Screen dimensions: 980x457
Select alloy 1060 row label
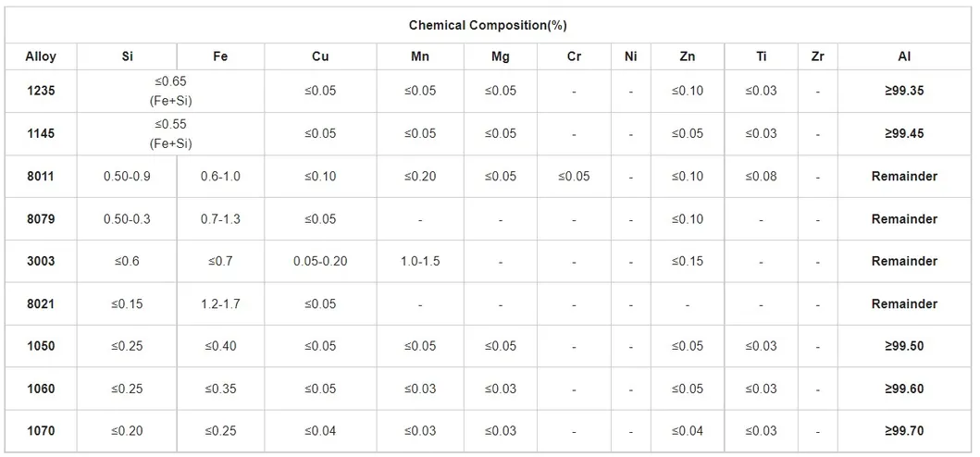(41, 389)
